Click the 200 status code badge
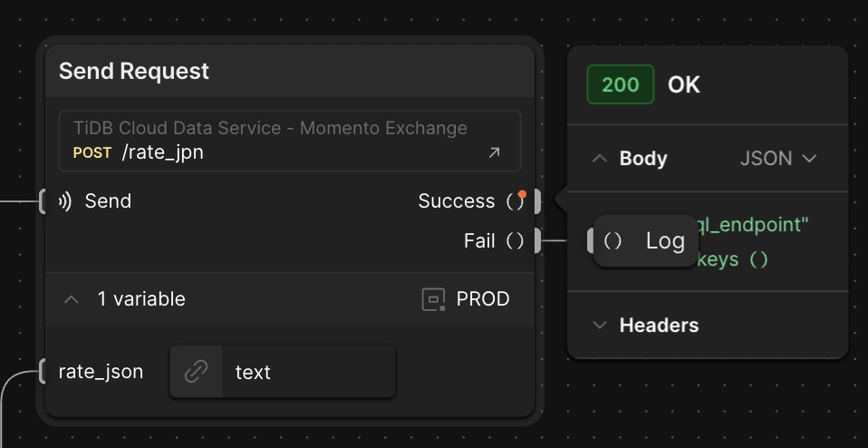Screen dimensions: 868x448 [x=620, y=85]
